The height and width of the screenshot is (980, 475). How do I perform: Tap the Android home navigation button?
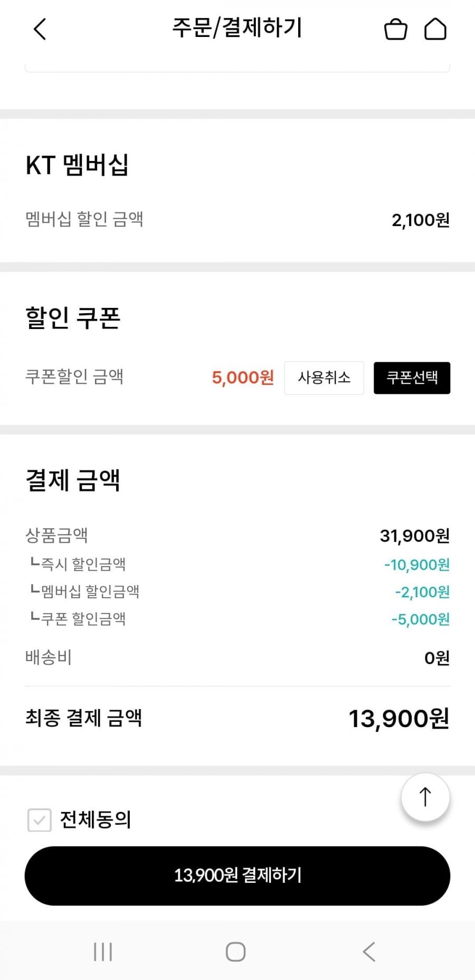point(235,951)
